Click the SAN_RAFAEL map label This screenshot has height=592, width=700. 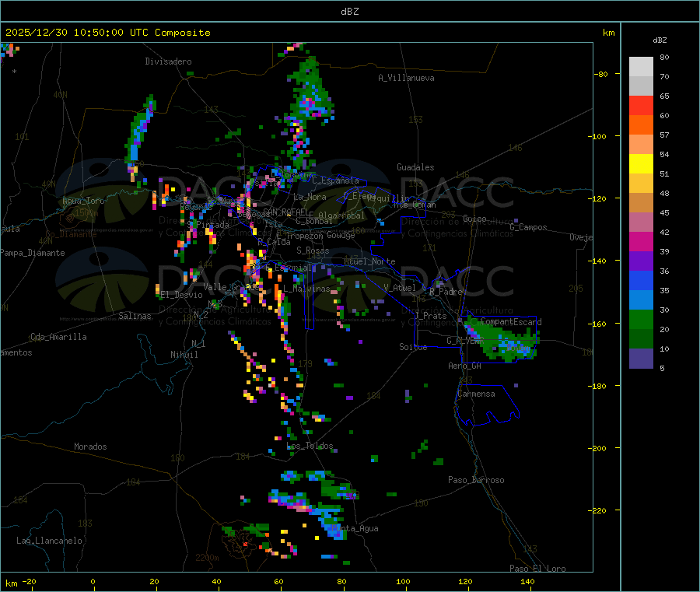pos(285,212)
